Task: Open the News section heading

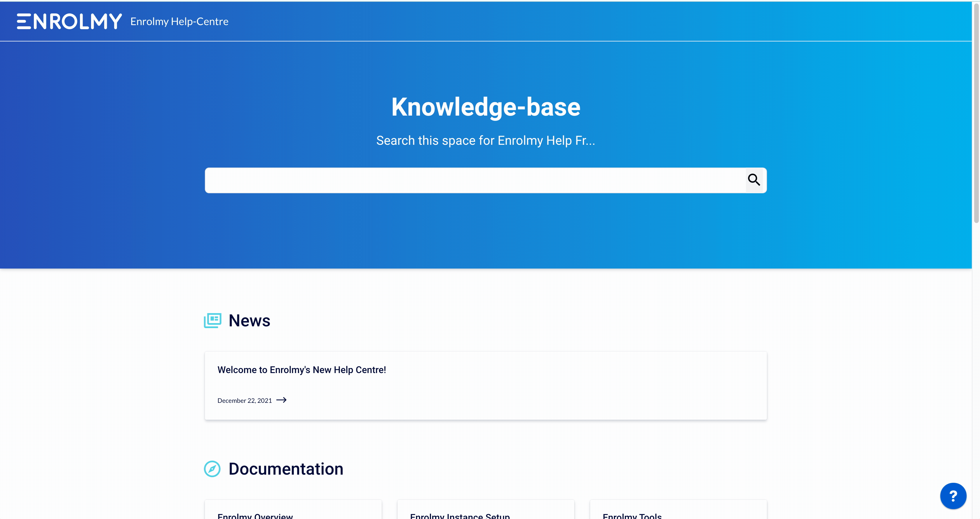Action: (249, 321)
